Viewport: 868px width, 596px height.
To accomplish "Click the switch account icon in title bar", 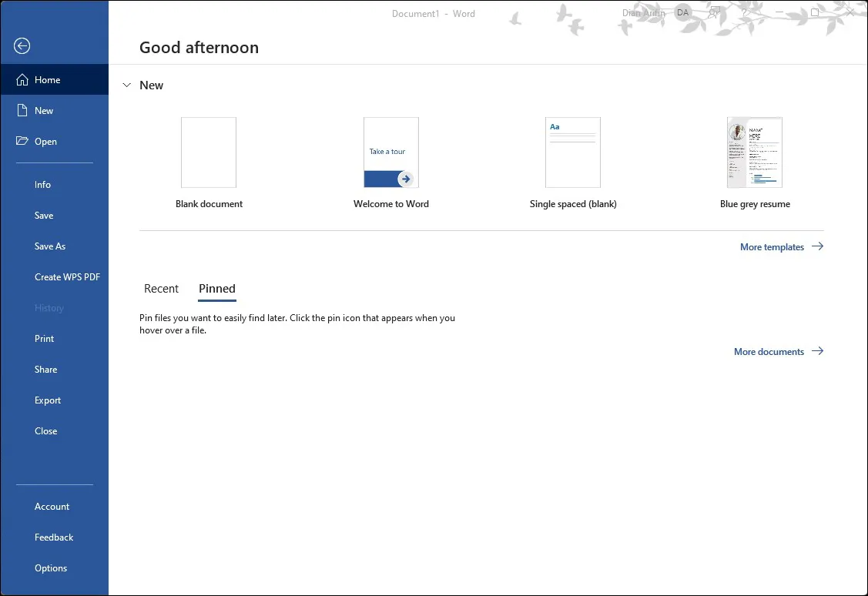I will pos(713,12).
